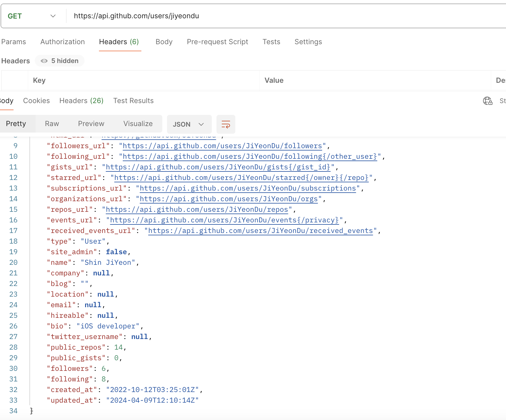Follow the events_url link
This screenshot has width=506, height=420.
[x=224, y=220]
